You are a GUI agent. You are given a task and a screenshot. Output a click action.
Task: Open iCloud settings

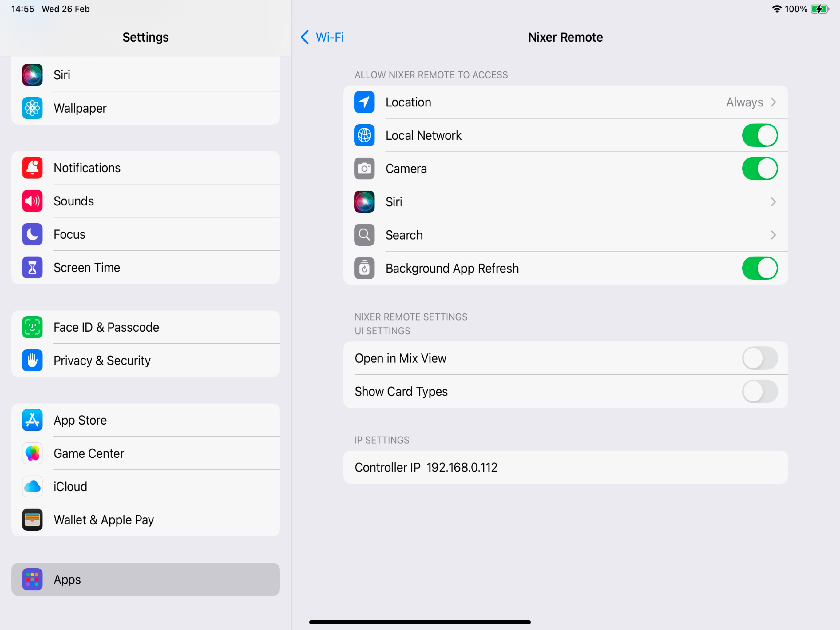point(145,487)
